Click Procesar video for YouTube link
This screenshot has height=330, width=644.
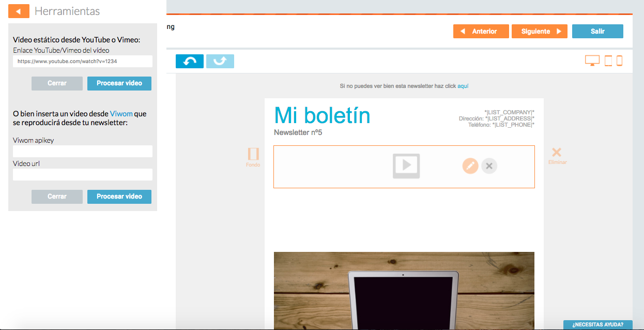coord(119,83)
